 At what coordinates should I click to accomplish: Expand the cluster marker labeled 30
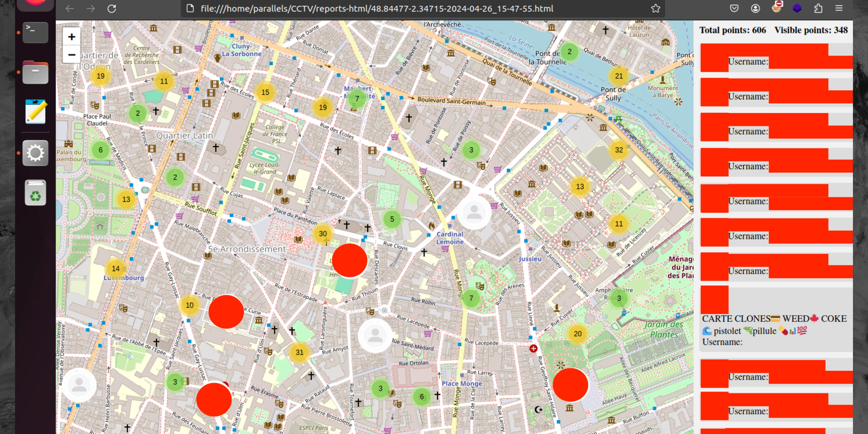click(x=323, y=234)
